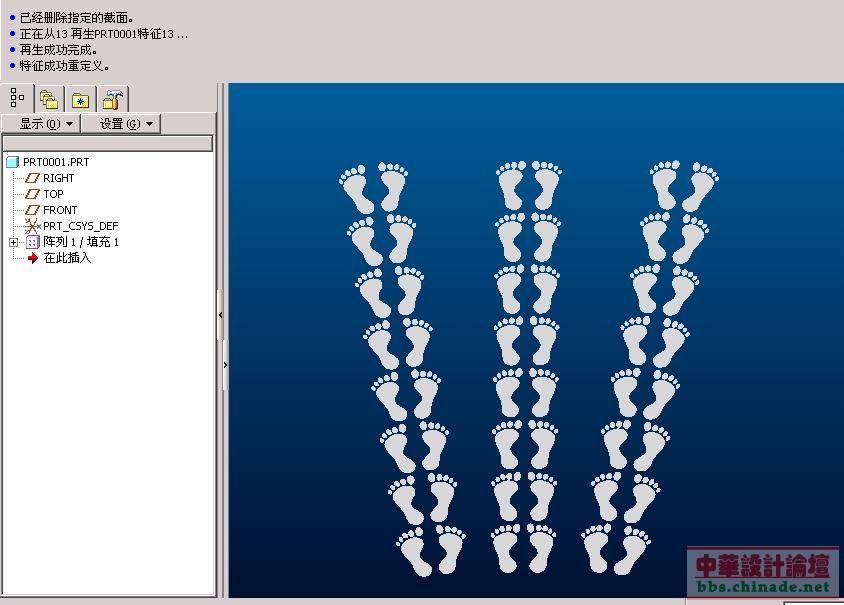Open the Favorites navigator tab
The image size is (844, 605).
81,100
